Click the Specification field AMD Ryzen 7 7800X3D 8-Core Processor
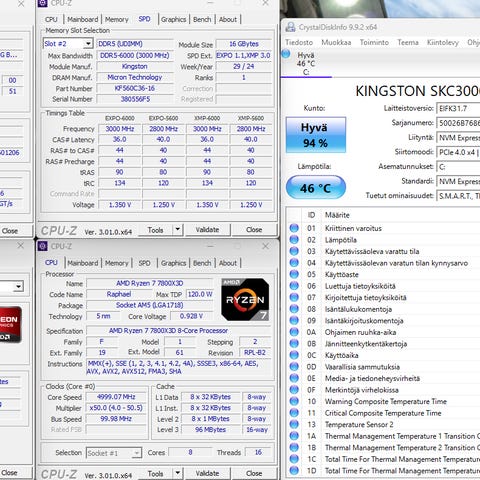 point(179,331)
